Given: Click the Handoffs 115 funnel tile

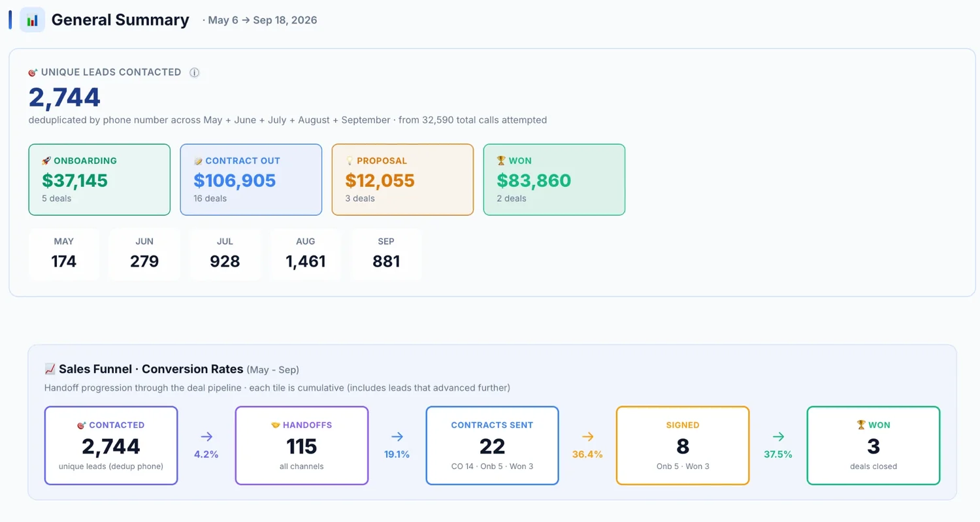Looking at the screenshot, I should pyautogui.click(x=302, y=446).
